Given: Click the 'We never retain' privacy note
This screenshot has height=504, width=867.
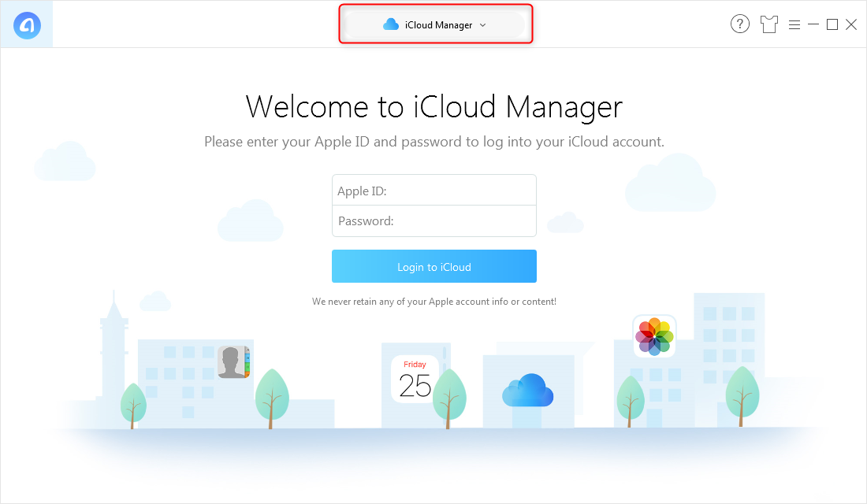Looking at the screenshot, I should 434,302.
